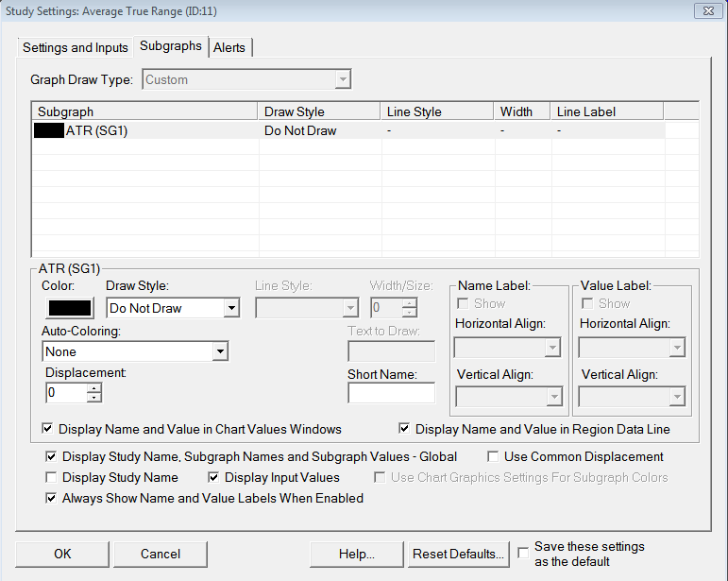Click the black color swatch in ATR row
The height and width of the screenshot is (581, 728).
click(49, 130)
